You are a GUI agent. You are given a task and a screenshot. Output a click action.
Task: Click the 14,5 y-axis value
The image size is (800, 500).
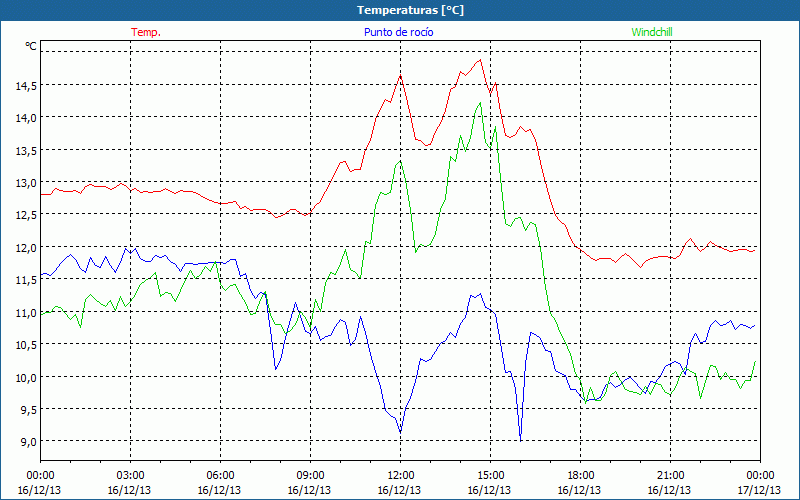26,86
